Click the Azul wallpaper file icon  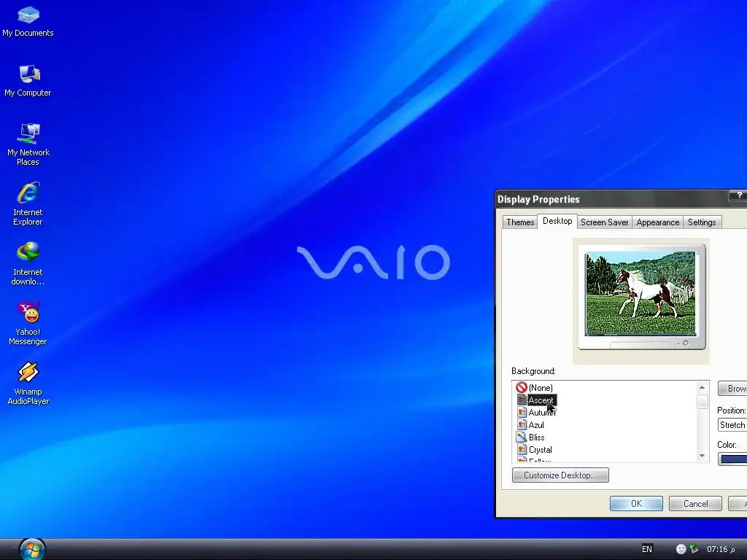pyautogui.click(x=522, y=425)
